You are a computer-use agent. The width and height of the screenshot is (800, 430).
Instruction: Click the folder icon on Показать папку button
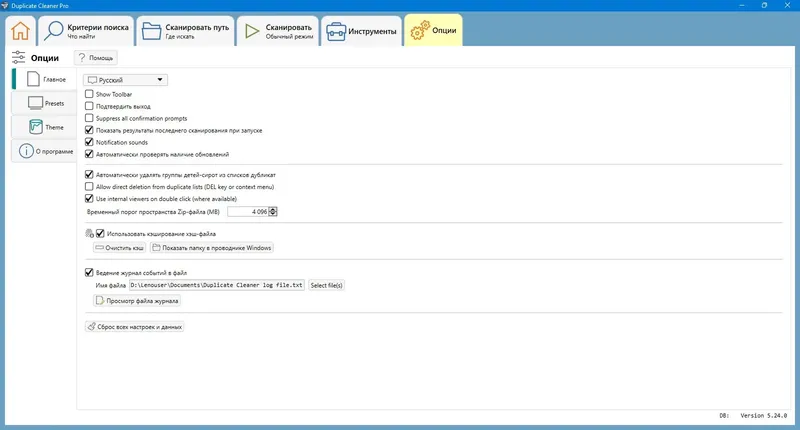157,247
